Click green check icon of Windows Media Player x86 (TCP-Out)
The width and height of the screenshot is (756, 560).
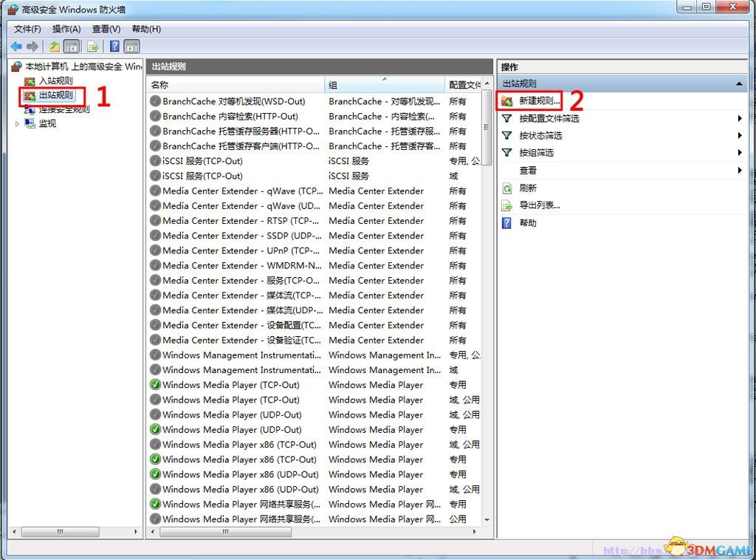click(155, 460)
